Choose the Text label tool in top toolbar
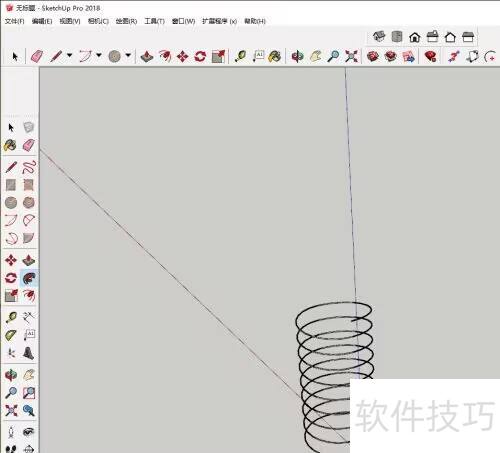Screen dimensions: 500x453 click(x=258, y=56)
